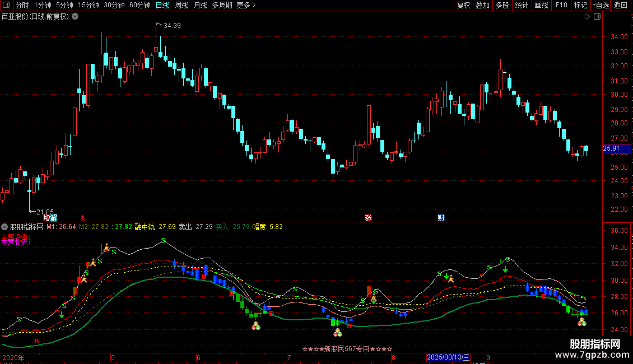Click the diamond icon at chart top right

[587, 17]
